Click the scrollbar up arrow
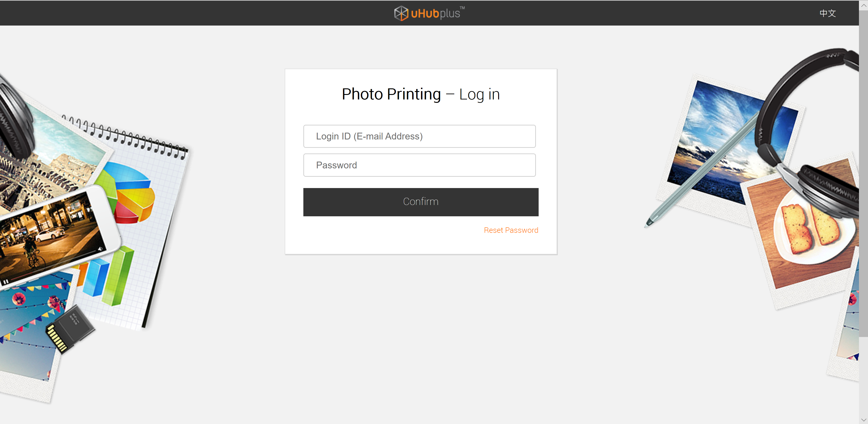Screen dimensions: 868x424 point(863,5)
